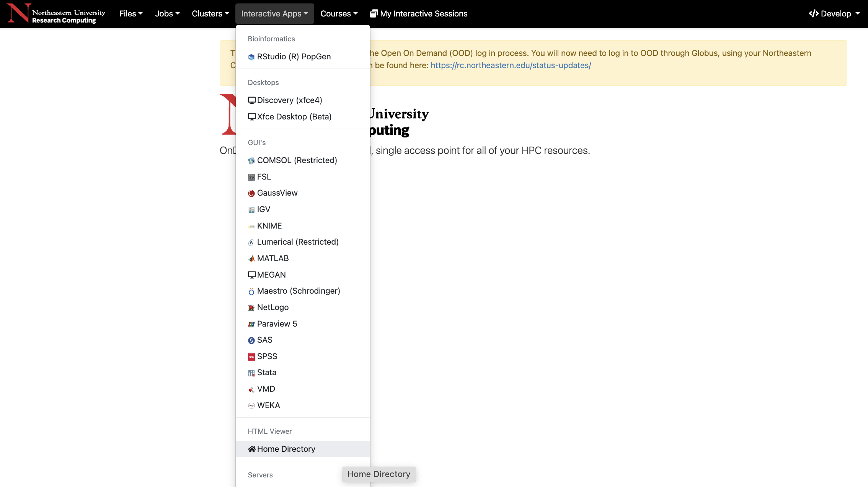Click the MEGAN monitor icon

252,275
